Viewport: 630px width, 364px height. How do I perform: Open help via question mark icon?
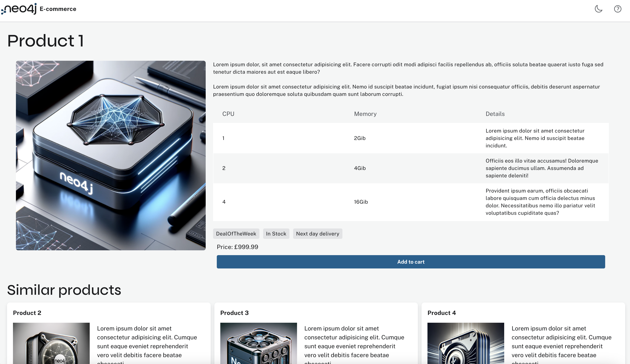pos(618,9)
